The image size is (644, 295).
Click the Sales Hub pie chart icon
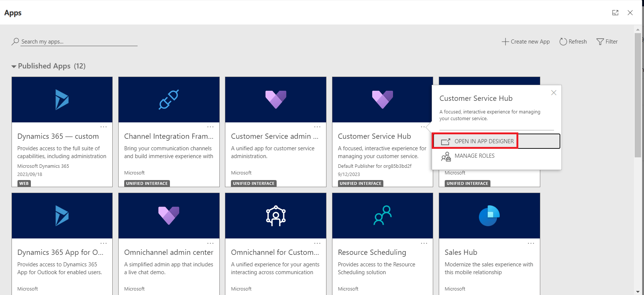[x=489, y=216]
